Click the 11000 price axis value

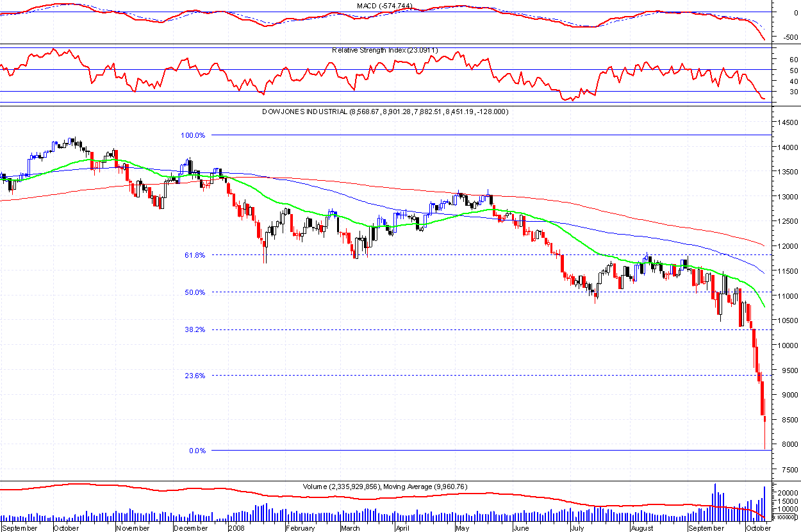click(786, 296)
